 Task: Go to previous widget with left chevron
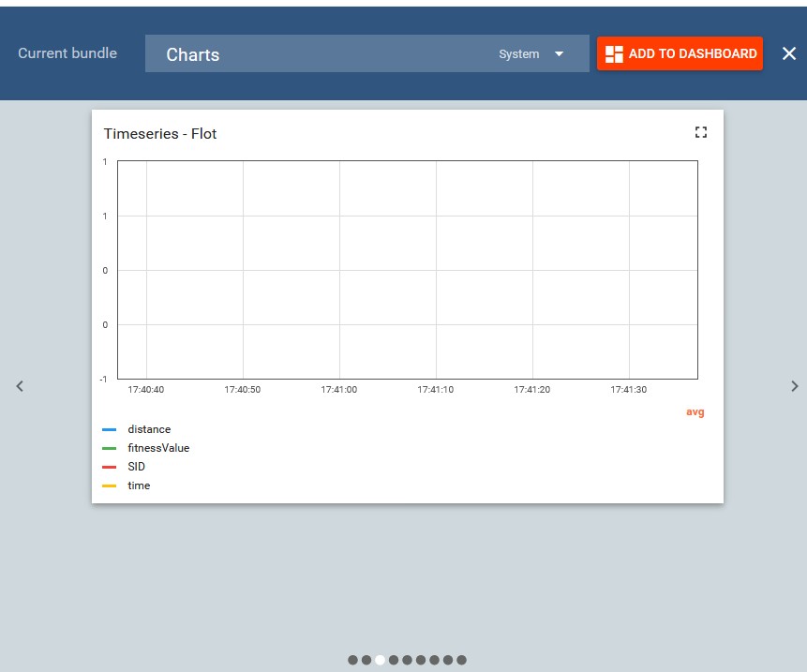20,386
